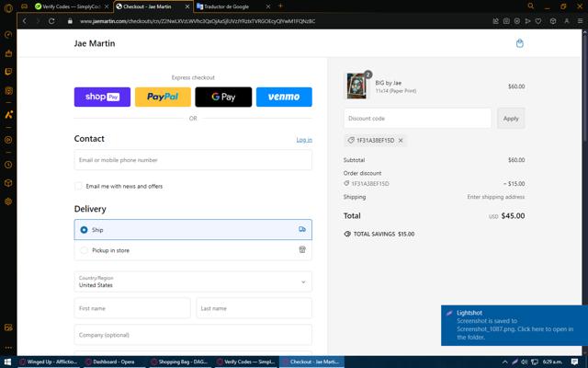The image size is (588, 368).
Task: Click the snapshot camera icon in address bar
Action: (x=506, y=21)
